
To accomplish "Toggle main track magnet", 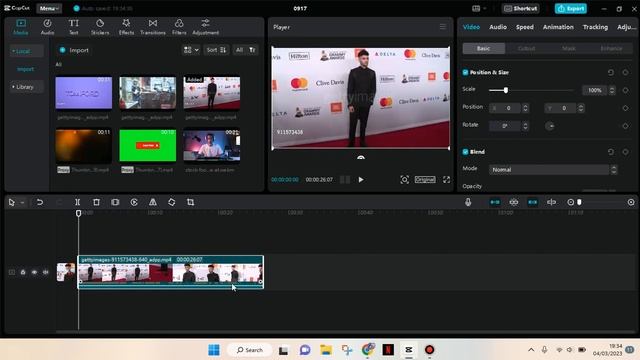I will (495, 202).
